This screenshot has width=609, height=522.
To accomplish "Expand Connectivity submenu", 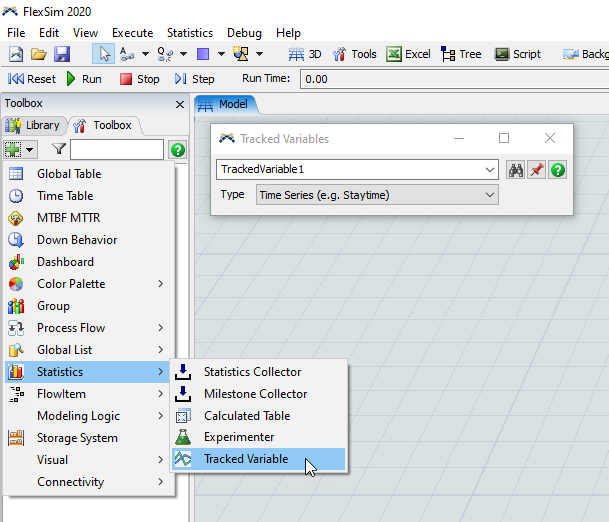I will point(88,482).
